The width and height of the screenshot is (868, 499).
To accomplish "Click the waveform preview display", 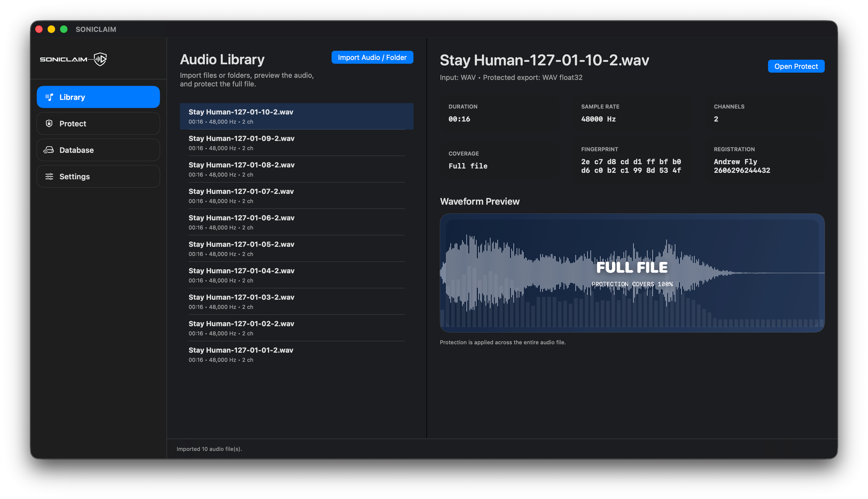I will pos(632,273).
